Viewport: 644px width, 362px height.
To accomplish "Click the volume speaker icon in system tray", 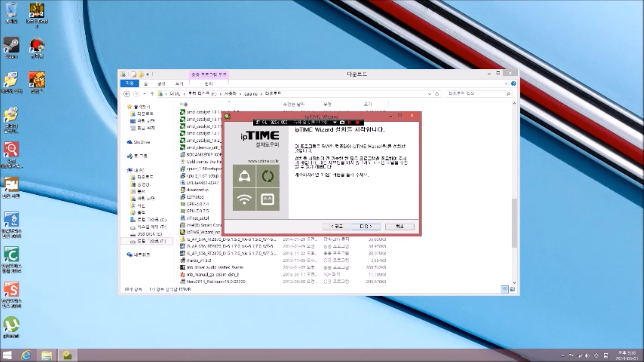I will tap(587, 356).
